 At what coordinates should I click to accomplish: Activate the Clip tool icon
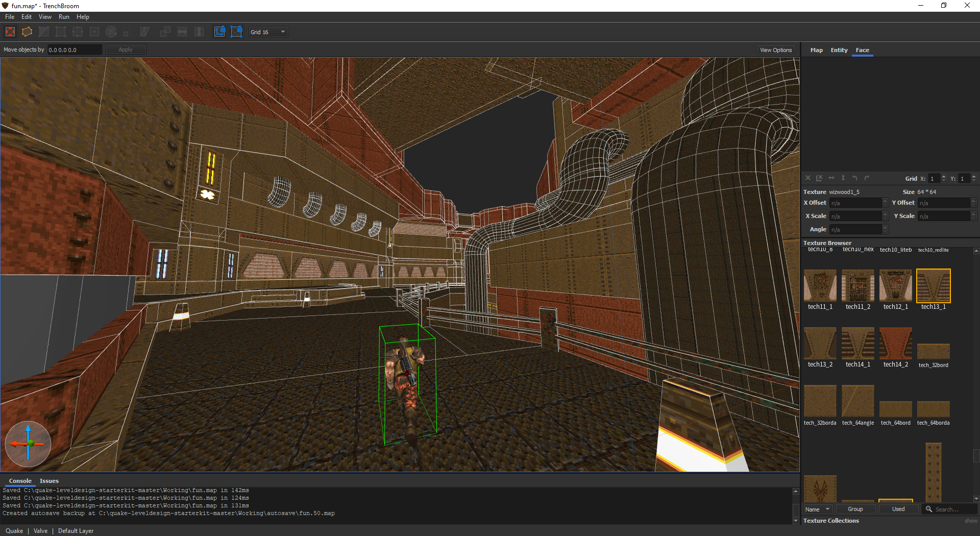44,32
